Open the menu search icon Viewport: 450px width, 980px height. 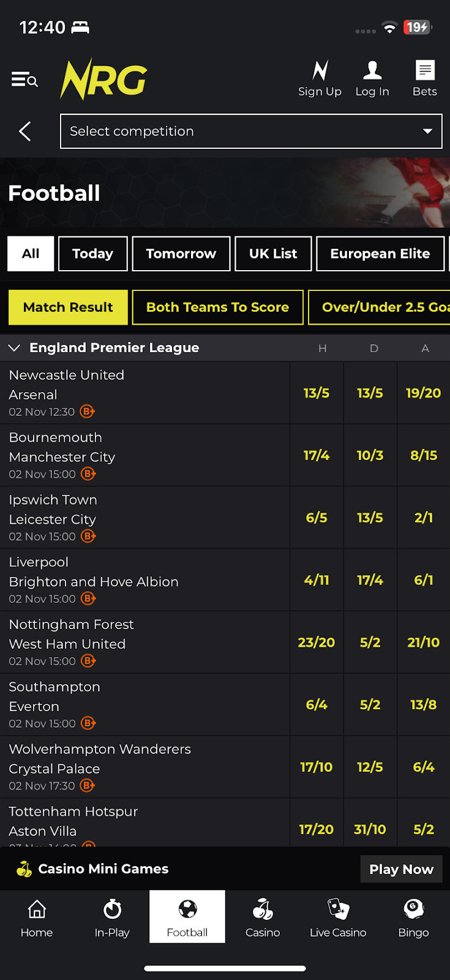pyautogui.click(x=24, y=80)
